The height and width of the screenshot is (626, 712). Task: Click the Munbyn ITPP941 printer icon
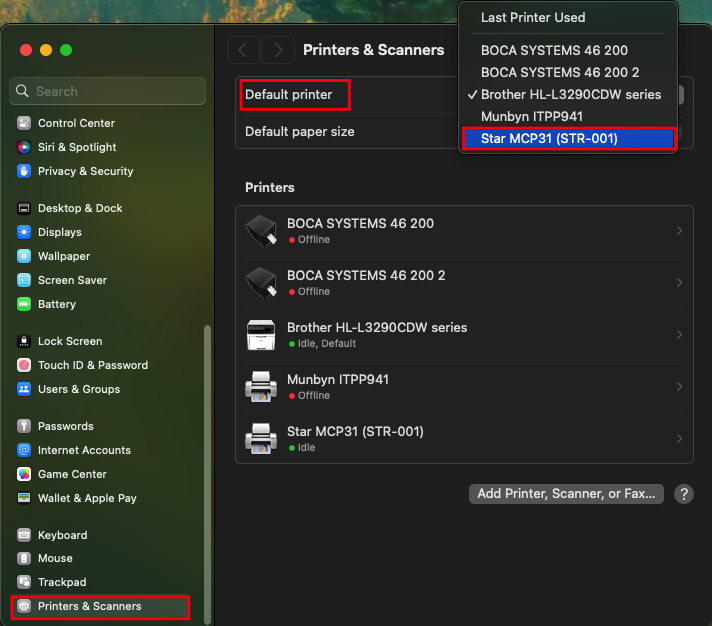[261, 387]
